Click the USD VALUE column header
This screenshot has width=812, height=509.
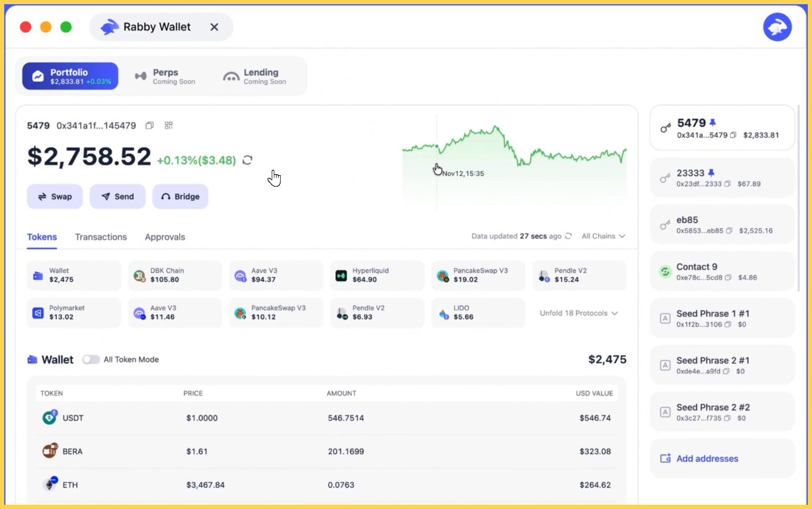click(594, 393)
